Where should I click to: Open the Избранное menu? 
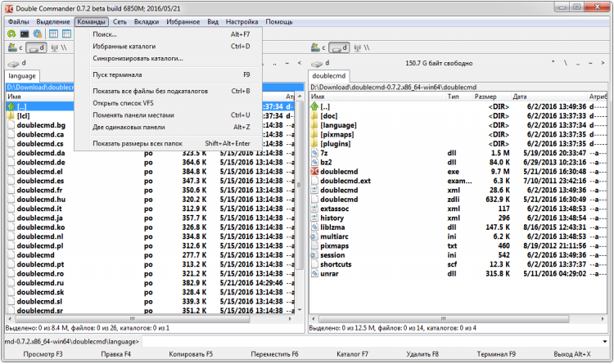click(183, 22)
